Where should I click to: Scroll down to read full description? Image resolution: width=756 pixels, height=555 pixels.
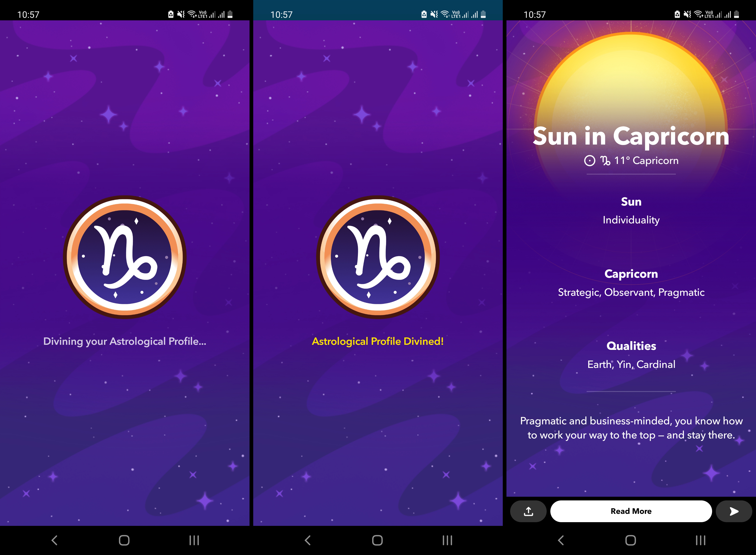pyautogui.click(x=631, y=510)
